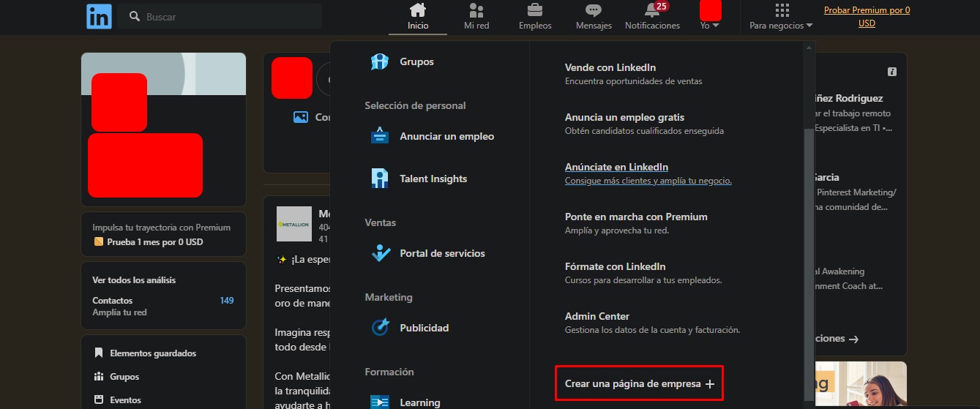This screenshot has width=980, height=409.
Task: Click the Inicio house icon
Action: tap(418, 10)
